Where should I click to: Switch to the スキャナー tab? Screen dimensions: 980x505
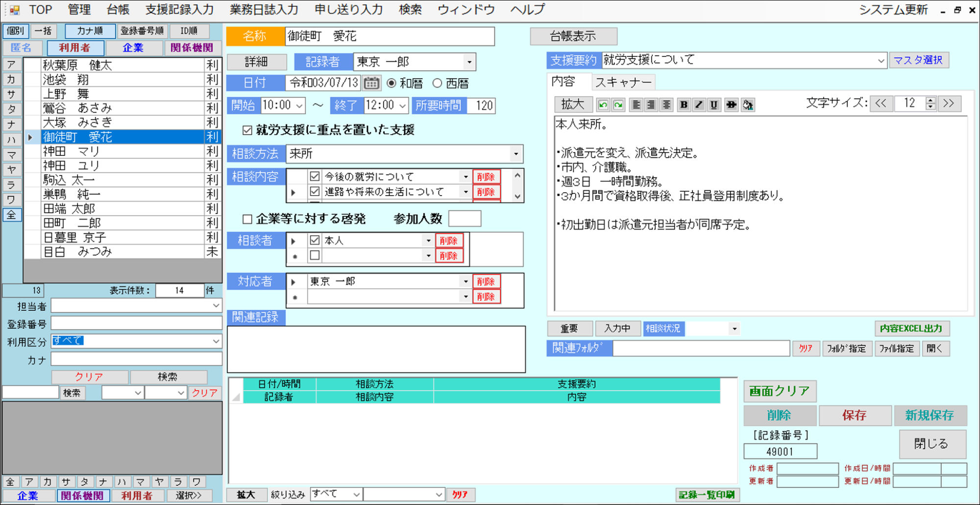point(623,82)
